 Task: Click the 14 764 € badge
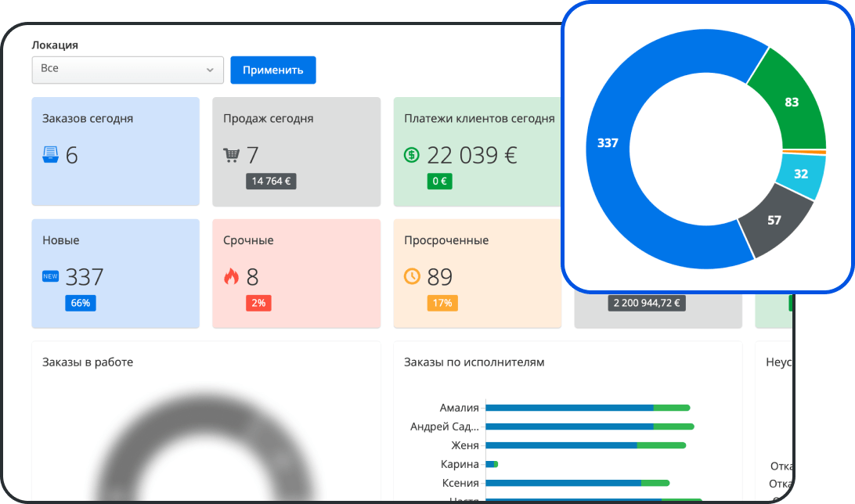pyautogui.click(x=271, y=182)
